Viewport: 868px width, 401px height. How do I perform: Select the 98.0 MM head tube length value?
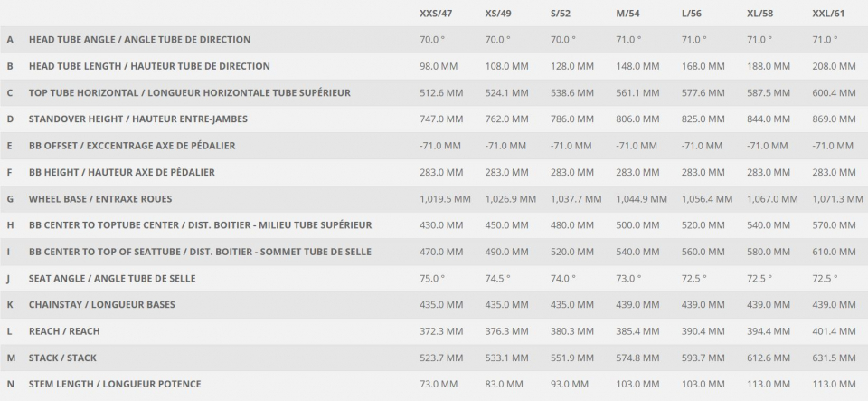click(439, 66)
